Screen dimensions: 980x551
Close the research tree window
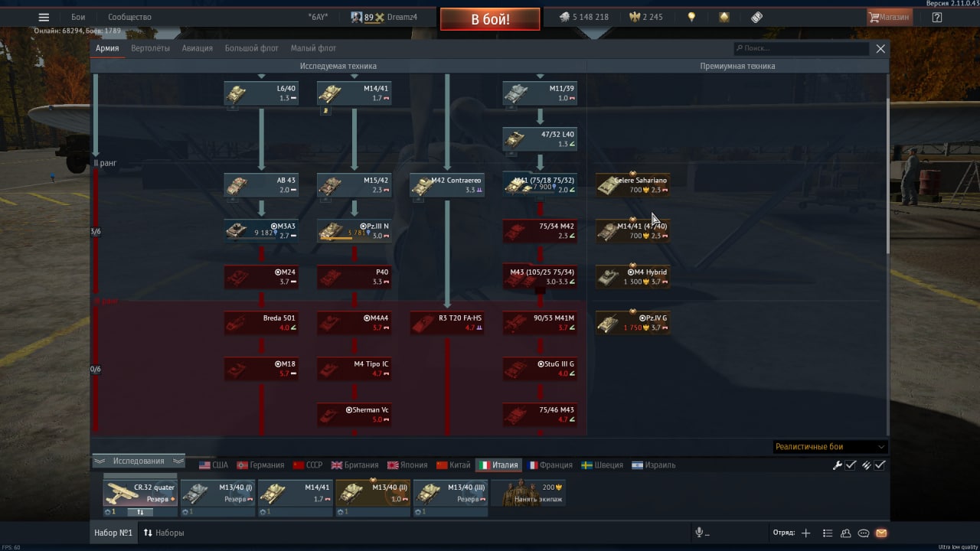(880, 48)
